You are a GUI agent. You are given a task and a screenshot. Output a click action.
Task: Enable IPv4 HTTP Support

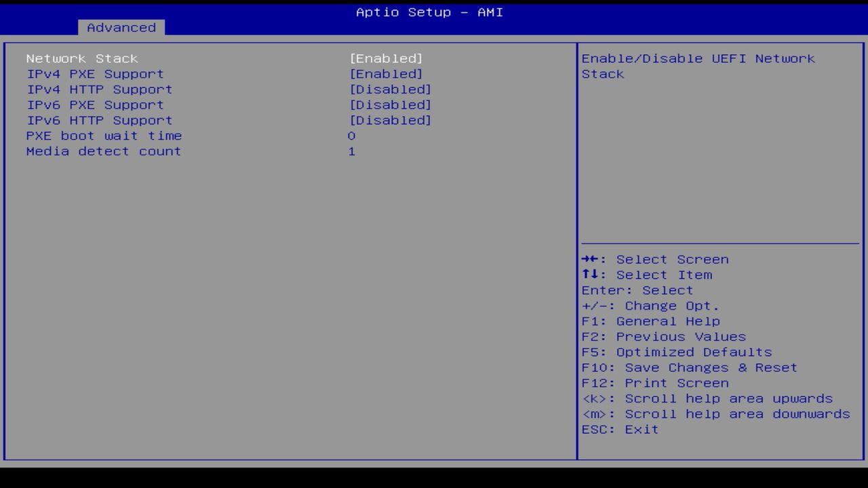(x=391, y=89)
